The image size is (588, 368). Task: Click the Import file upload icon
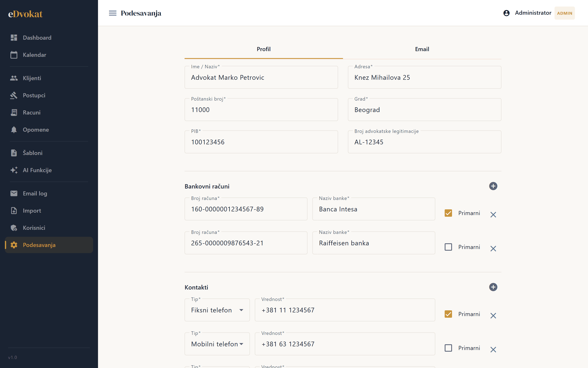click(14, 211)
